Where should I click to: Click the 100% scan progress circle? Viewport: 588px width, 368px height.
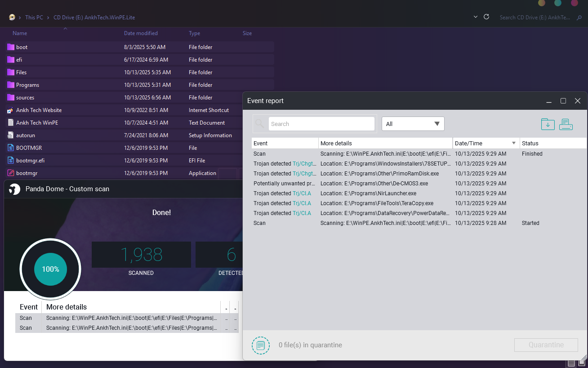pyautogui.click(x=50, y=269)
